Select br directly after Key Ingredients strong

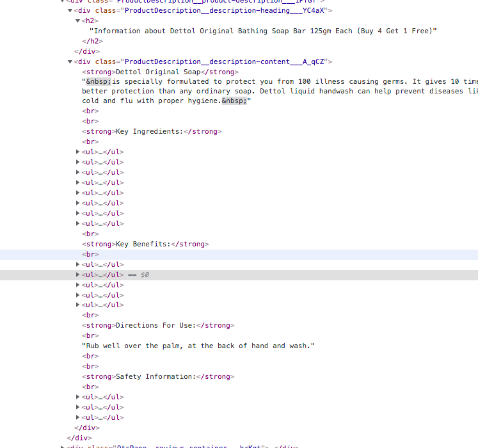pos(90,142)
